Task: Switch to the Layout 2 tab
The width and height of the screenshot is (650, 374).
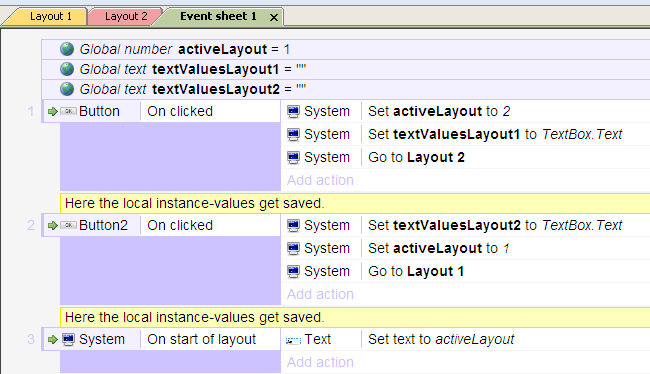Action: [126, 16]
